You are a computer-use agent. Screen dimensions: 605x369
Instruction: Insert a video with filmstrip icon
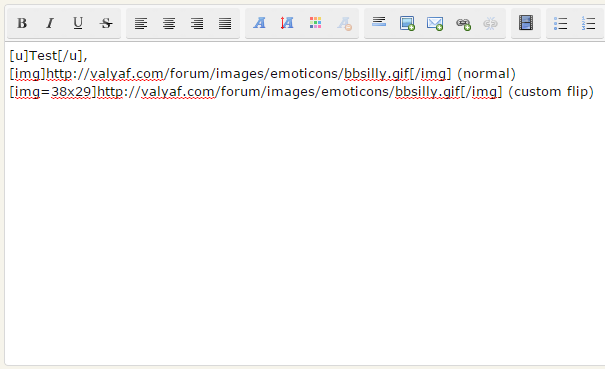pyautogui.click(x=526, y=23)
